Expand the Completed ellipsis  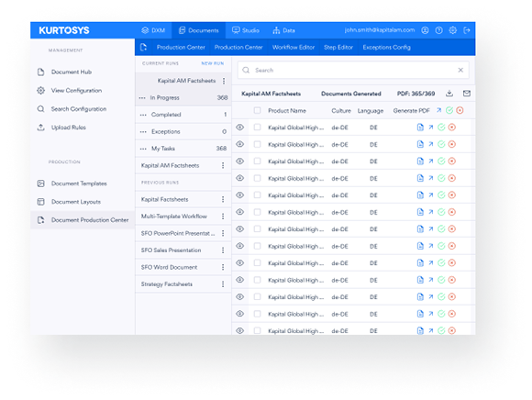143,115
